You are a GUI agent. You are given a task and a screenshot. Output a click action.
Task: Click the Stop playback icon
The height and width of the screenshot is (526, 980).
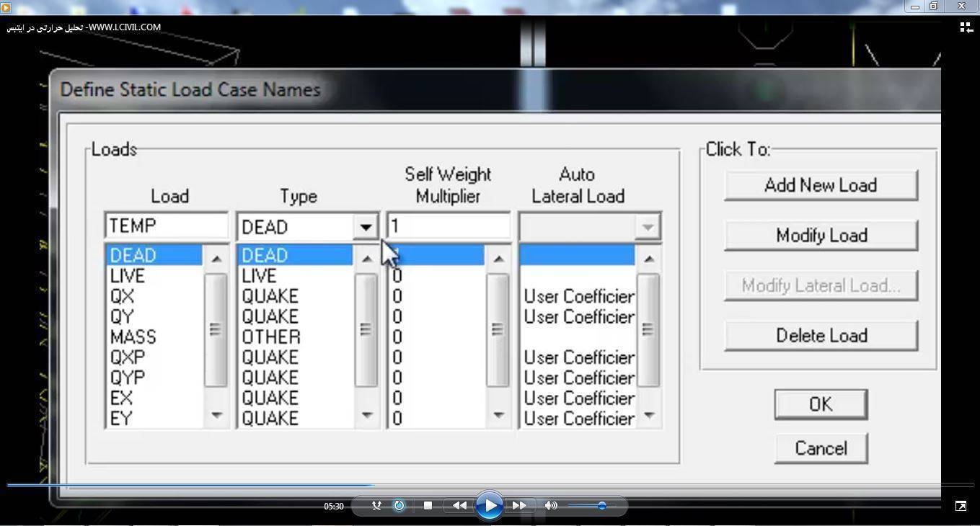point(428,506)
